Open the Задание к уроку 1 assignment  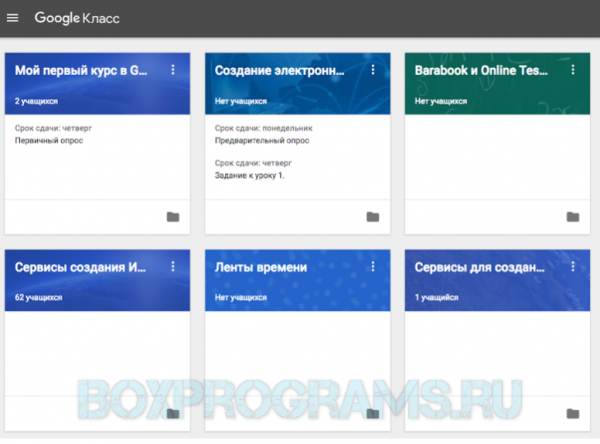[249, 175]
